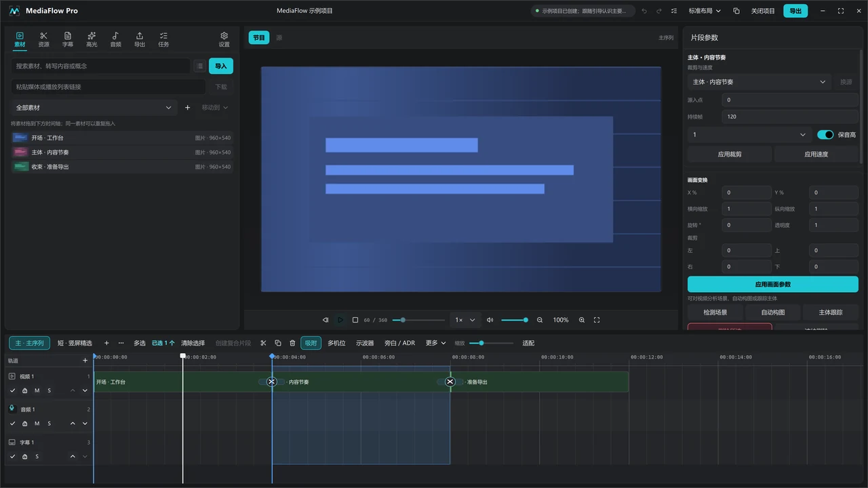Zoom in the preview with the plus magnifier
This screenshot has height=488, width=868.
582,320
